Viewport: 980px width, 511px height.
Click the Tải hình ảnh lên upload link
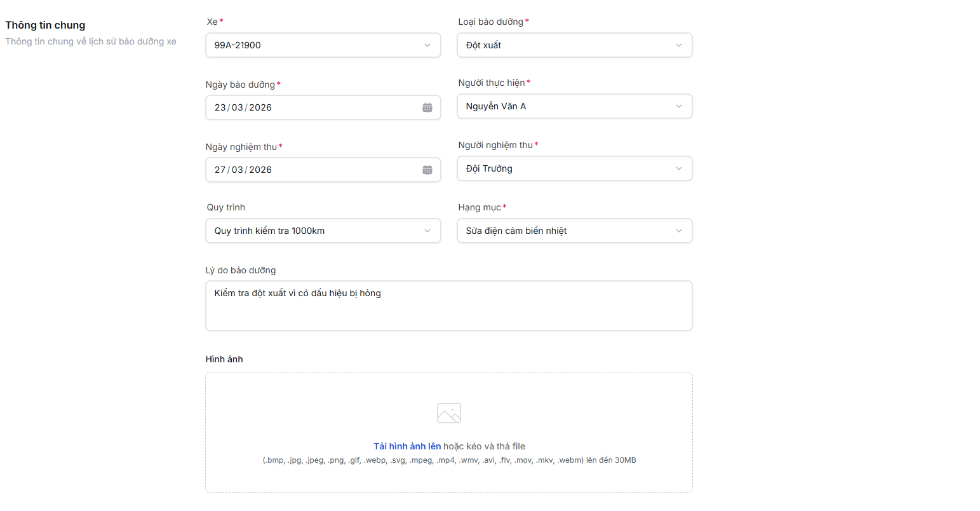[x=406, y=446]
